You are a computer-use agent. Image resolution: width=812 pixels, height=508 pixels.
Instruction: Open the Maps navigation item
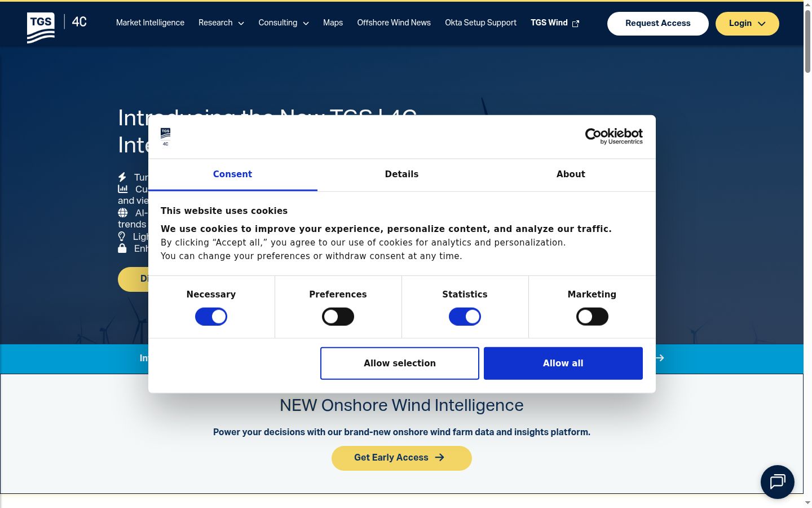[333, 23]
